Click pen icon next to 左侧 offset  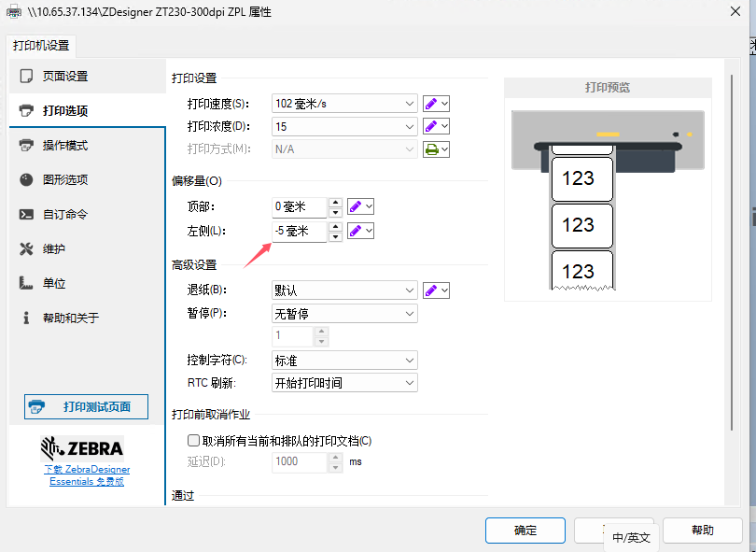(x=356, y=231)
